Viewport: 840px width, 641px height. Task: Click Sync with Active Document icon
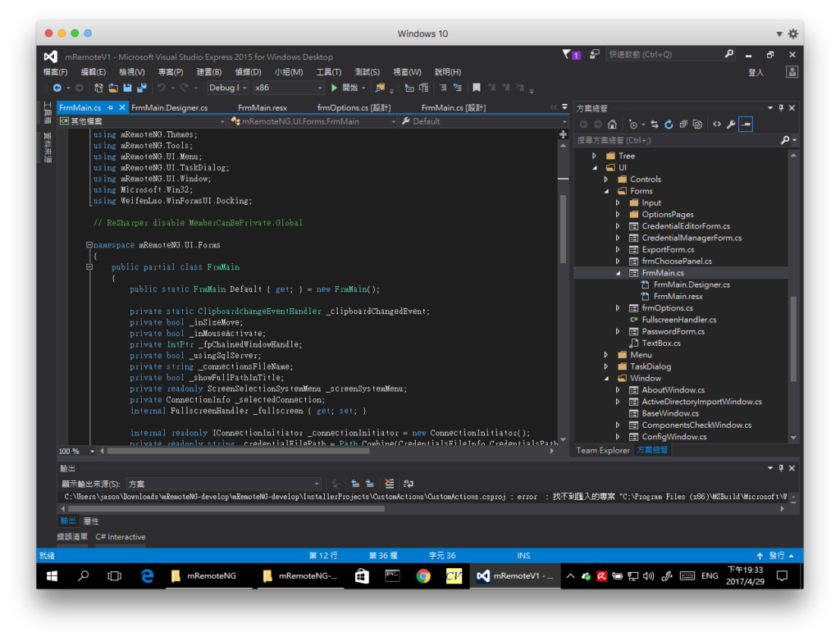click(654, 125)
